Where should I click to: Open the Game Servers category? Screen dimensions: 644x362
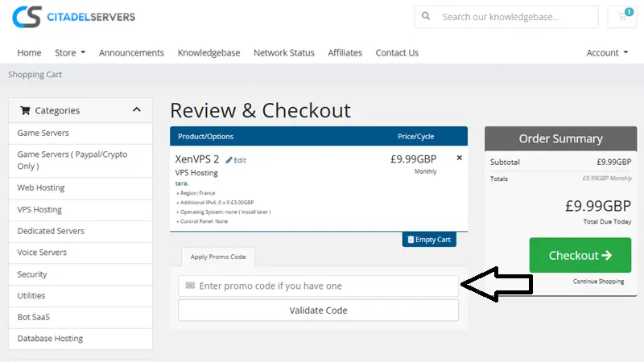pos(43,133)
